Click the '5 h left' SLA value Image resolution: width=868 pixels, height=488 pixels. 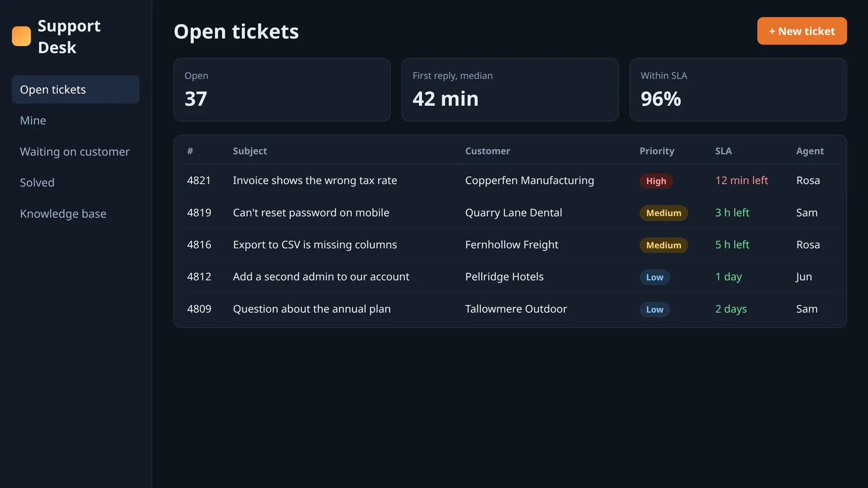point(732,245)
